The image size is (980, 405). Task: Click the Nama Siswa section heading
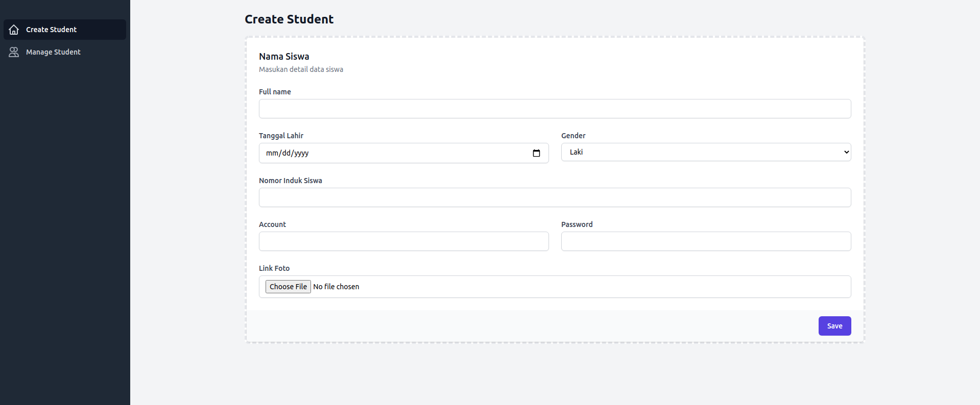click(284, 57)
